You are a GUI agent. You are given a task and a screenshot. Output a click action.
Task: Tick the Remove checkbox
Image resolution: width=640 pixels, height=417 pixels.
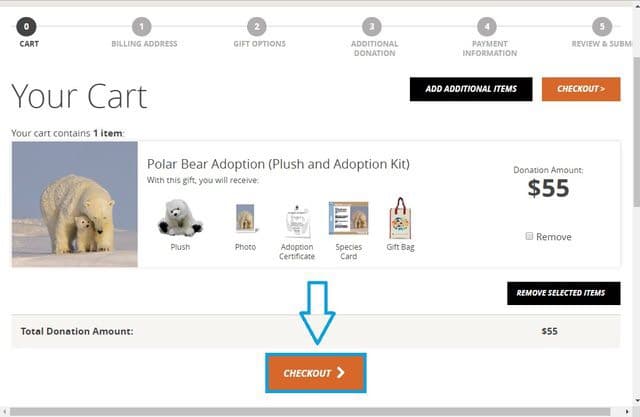529,236
